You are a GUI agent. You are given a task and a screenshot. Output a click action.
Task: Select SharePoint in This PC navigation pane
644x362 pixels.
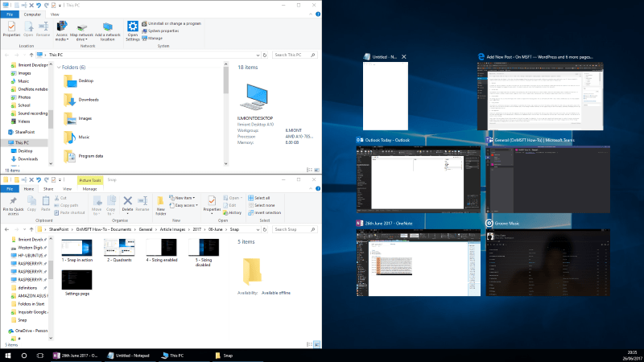pyautogui.click(x=22, y=132)
